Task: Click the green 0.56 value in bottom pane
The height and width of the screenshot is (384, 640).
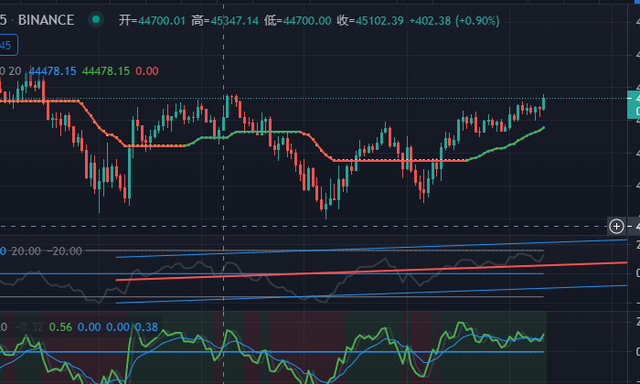Action: [x=60, y=327]
